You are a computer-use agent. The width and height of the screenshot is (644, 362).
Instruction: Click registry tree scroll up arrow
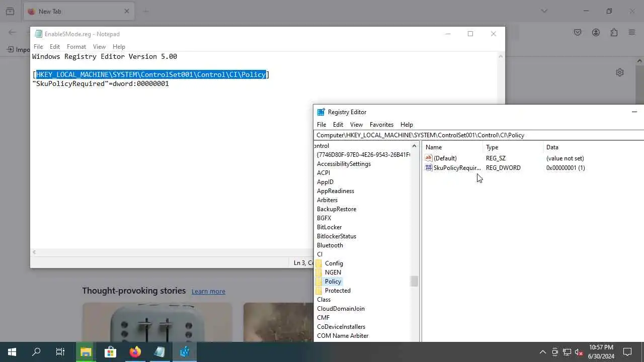click(415, 146)
